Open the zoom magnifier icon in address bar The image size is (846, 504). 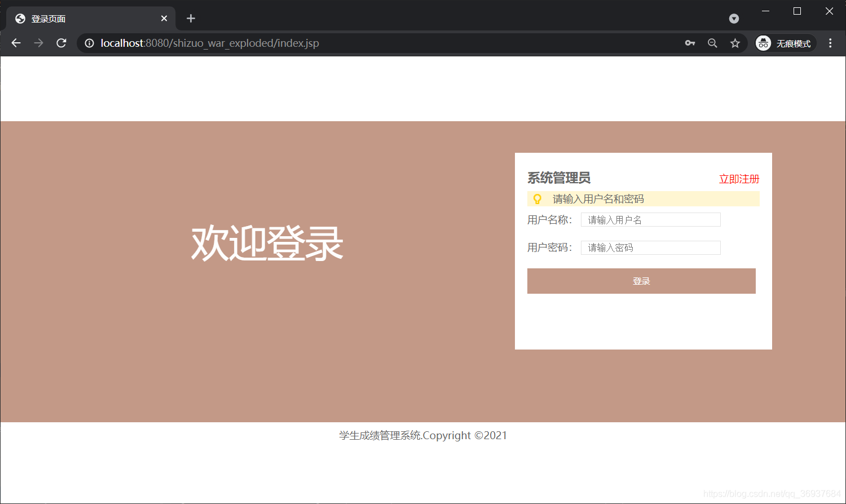click(x=712, y=43)
